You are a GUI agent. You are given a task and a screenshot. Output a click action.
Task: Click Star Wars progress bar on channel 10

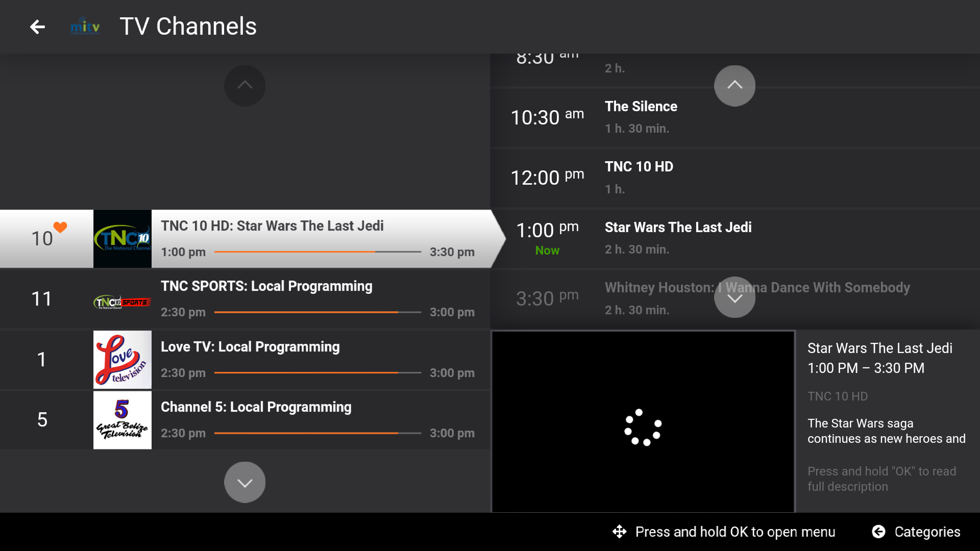(x=317, y=252)
